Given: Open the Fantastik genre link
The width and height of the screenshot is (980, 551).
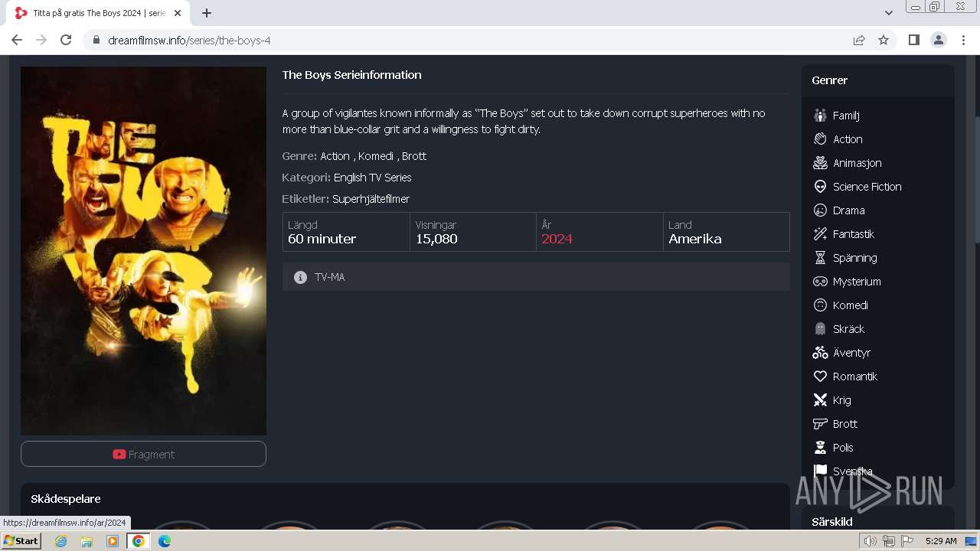Looking at the screenshot, I should point(854,234).
